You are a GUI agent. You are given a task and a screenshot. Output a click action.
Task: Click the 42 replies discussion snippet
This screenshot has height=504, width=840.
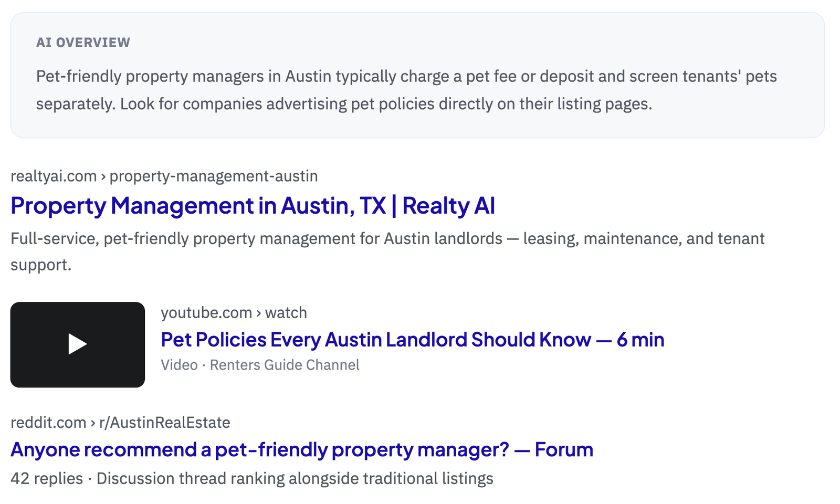coord(252,478)
